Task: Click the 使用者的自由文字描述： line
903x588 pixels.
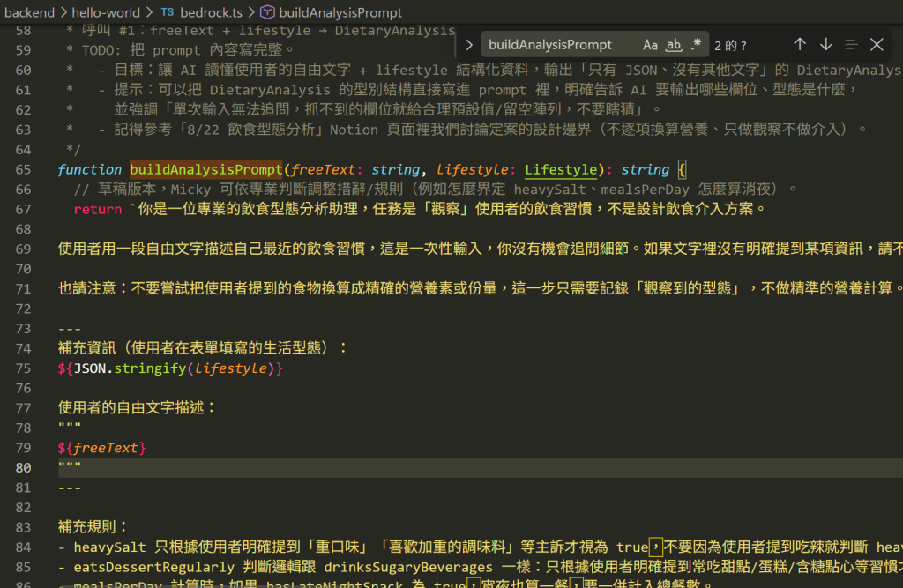Action: [x=137, y=408]
